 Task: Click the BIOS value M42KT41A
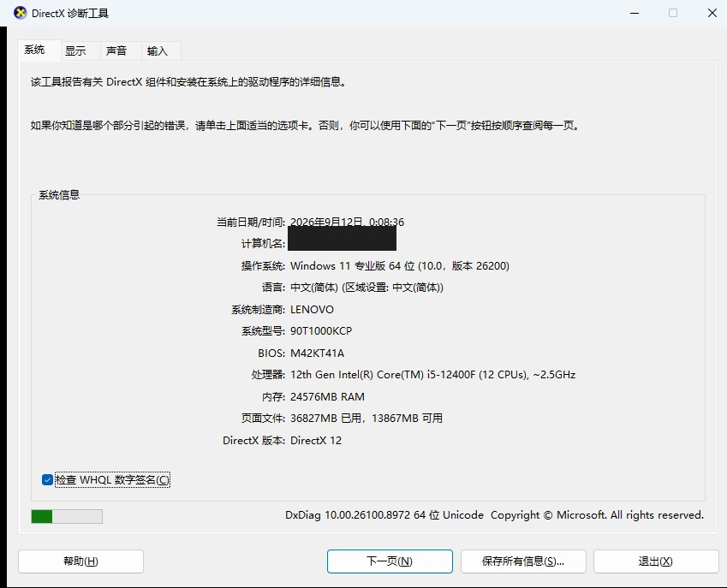317,353
